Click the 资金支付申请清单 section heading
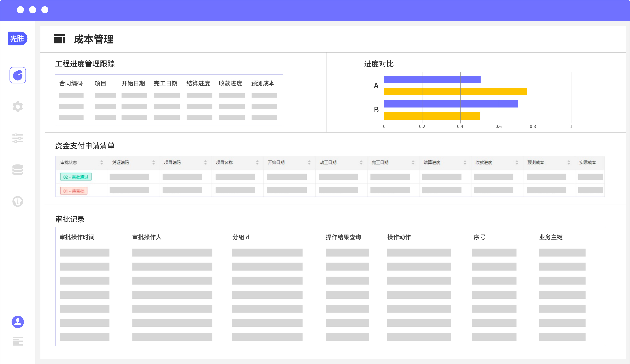 pos(85,146)
